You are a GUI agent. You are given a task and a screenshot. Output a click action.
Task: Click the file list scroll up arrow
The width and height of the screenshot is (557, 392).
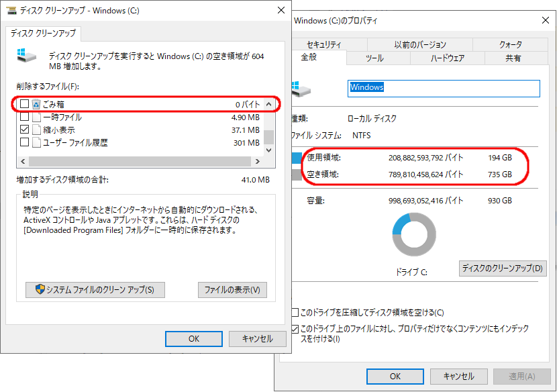coord(269,104)
